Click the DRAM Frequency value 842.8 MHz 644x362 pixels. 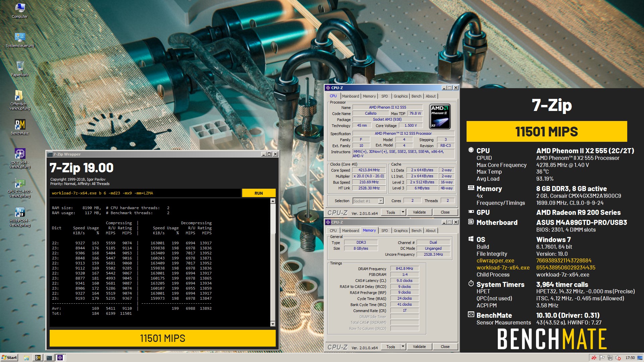click(404, 268)
